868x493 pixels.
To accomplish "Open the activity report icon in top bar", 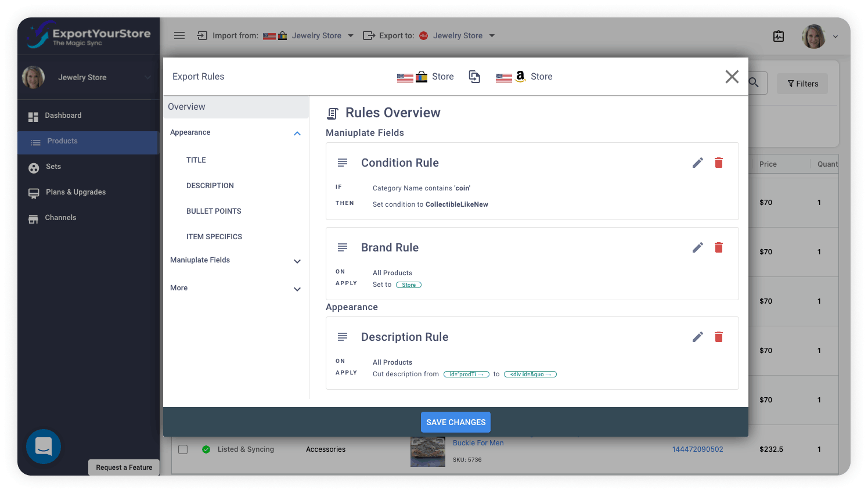I will (779, 36).
